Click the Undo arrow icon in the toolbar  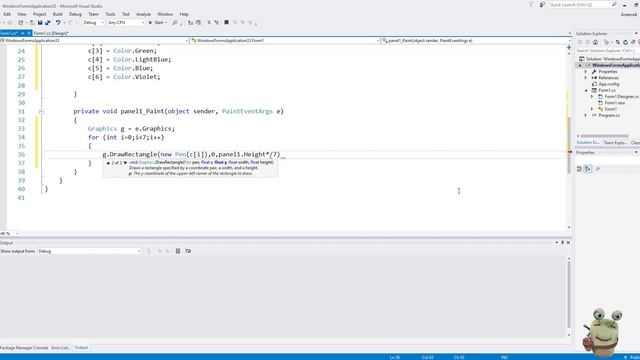coord(58,23)
